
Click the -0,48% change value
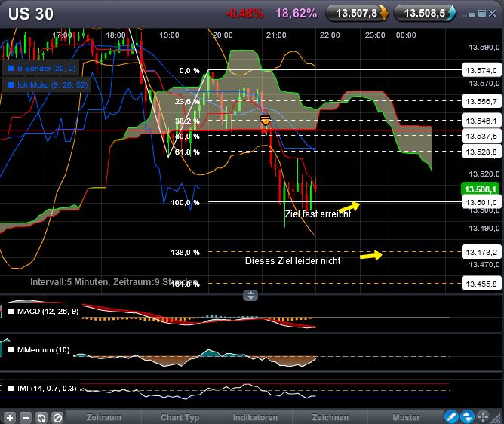coord(244,13)
